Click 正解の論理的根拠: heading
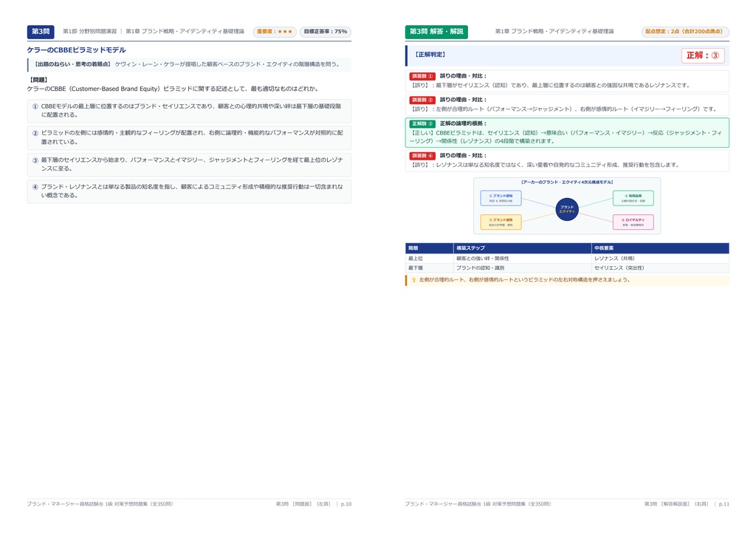The height and width of the screenshot is (535, 756). (x=464, y=124)
